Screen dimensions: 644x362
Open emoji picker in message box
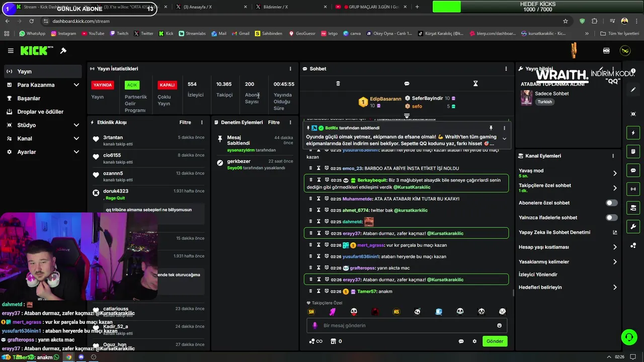[499, 325]
